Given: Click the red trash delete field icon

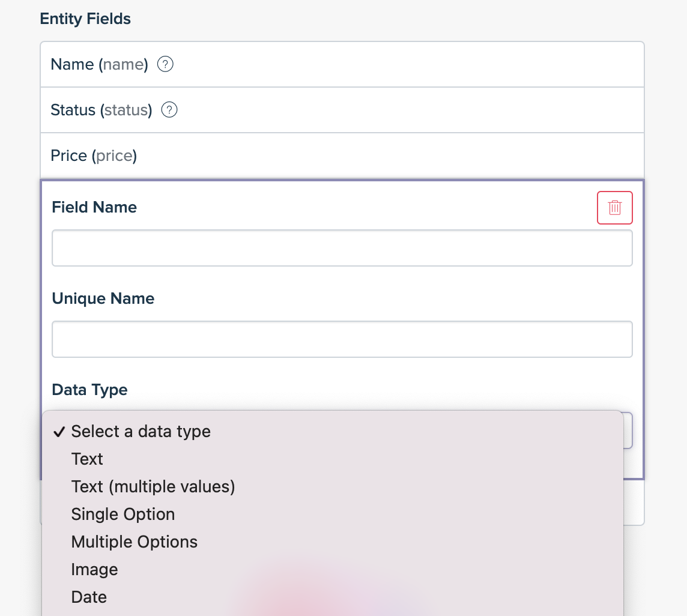Looking at the screenshot, I should point(615,208).
